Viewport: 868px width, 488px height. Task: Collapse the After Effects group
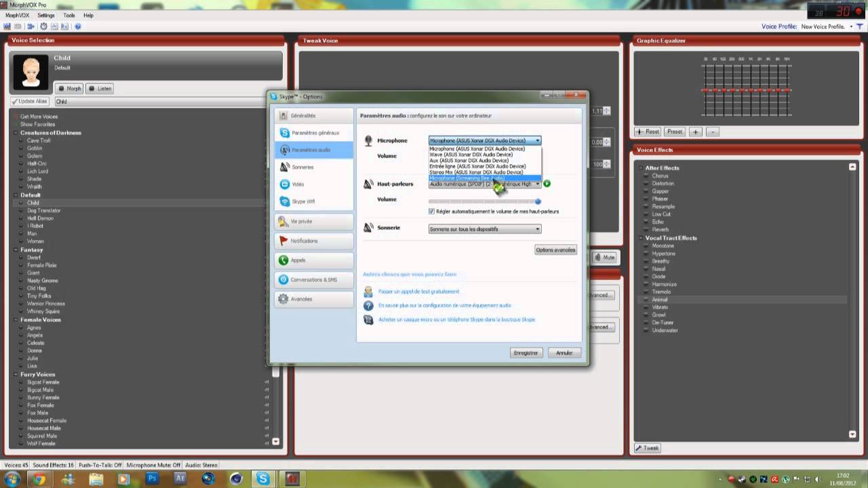point(641,168)
